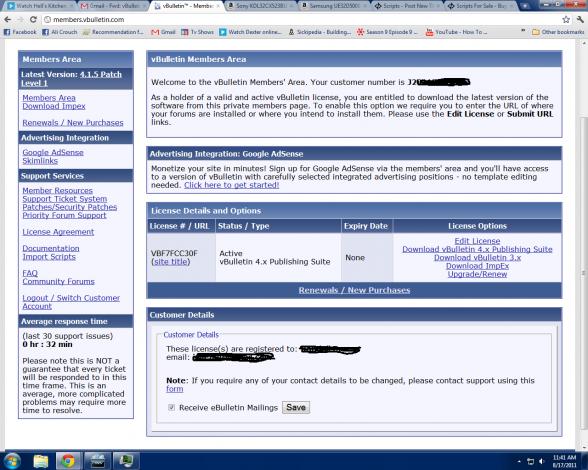Open the Import Scripts link
The height and width of the screenshot is (470, 588).
pos(49,257)
